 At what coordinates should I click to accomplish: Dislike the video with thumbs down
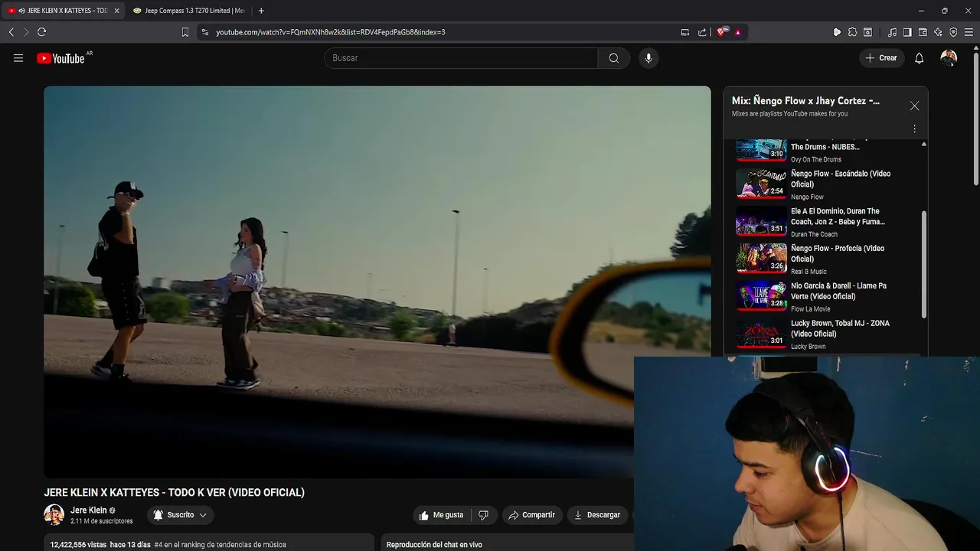coord(483,515)
